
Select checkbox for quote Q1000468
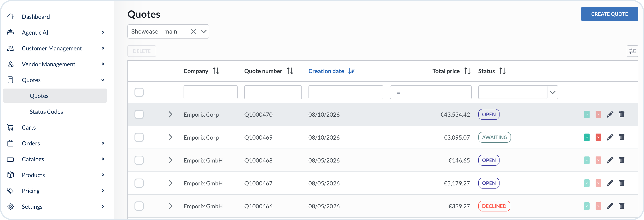coord(139,160)
